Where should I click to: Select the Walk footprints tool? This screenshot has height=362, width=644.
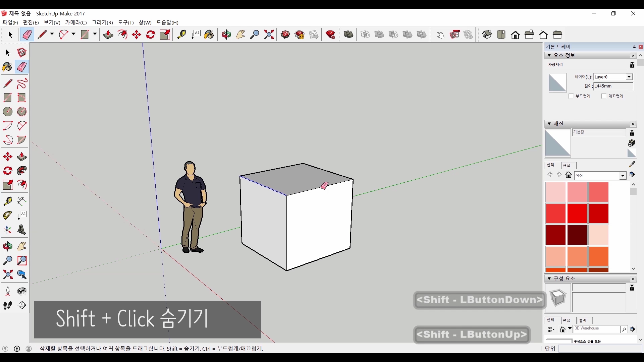pyautogui.click(x=7, y=305)
